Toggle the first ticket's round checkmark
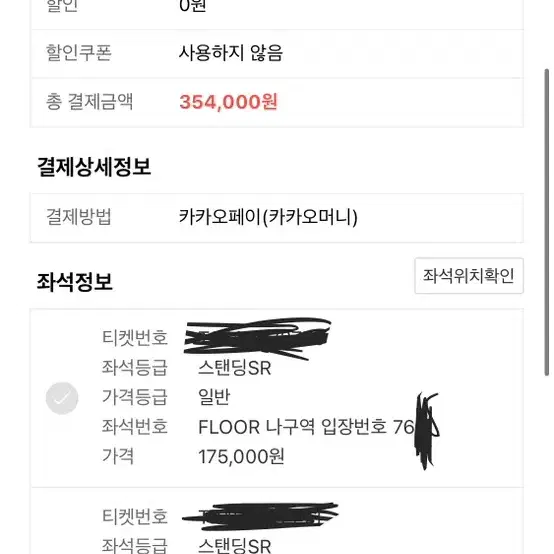 pyautogui.click(x=62, y=398)
